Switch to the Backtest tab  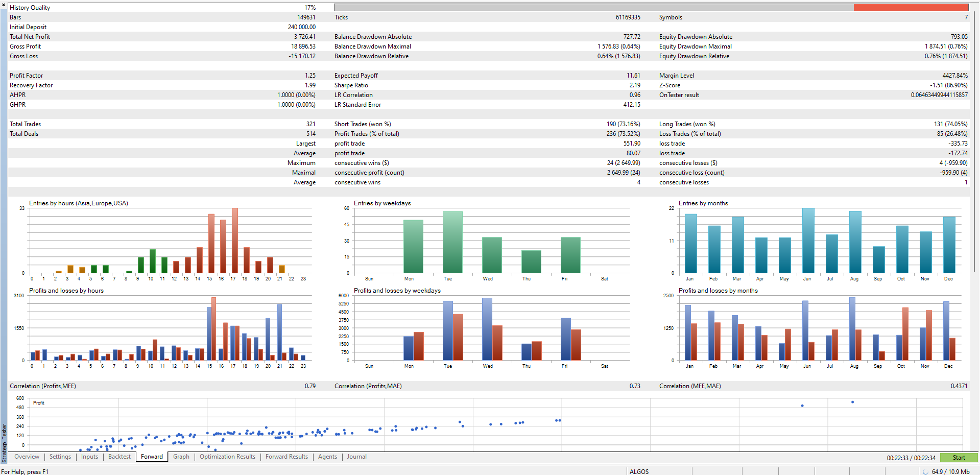[x=119, y=457]
